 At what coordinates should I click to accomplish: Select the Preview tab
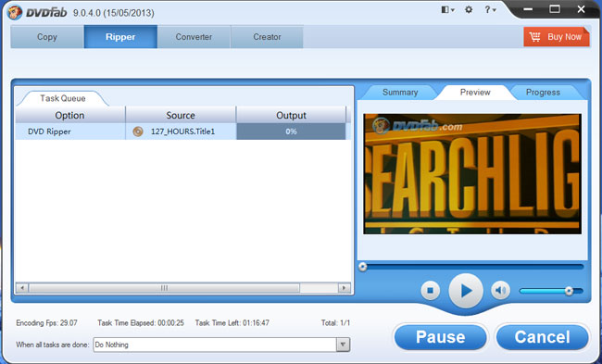[475, 93]
